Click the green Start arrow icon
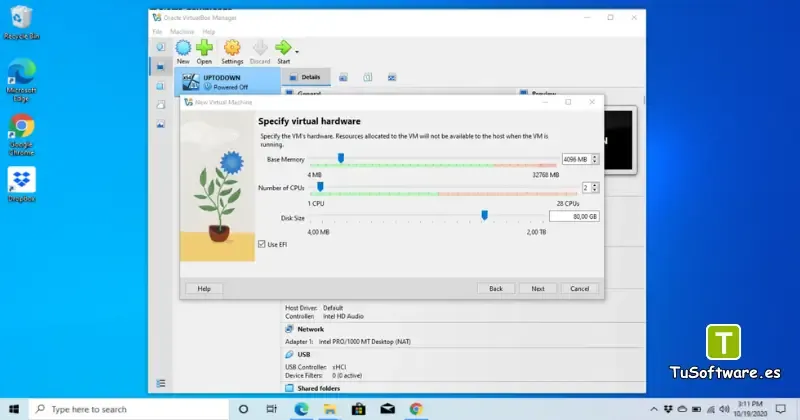 (283, 48)
